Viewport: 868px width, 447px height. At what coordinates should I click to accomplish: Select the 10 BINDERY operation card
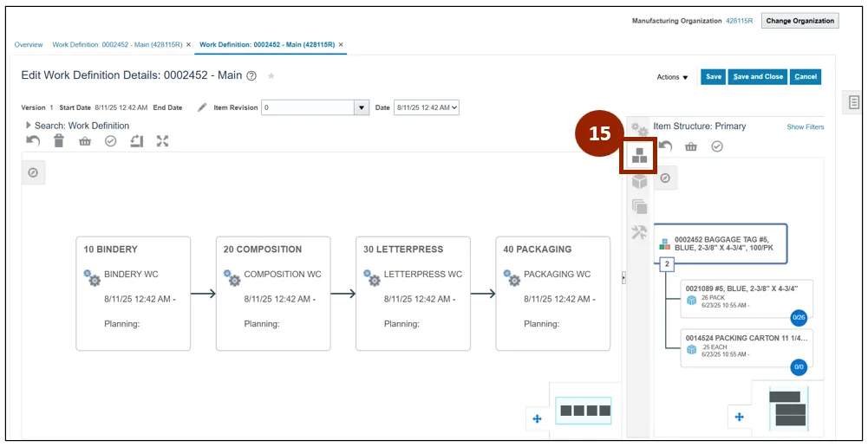133,294
